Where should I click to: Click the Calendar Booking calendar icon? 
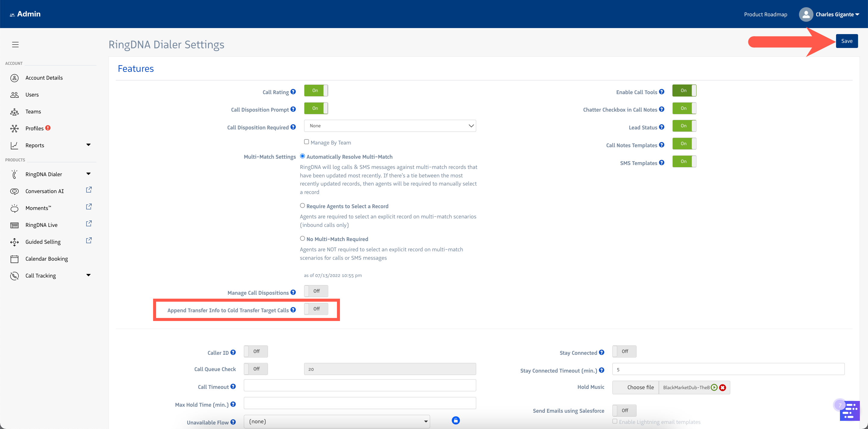(14, 259)
